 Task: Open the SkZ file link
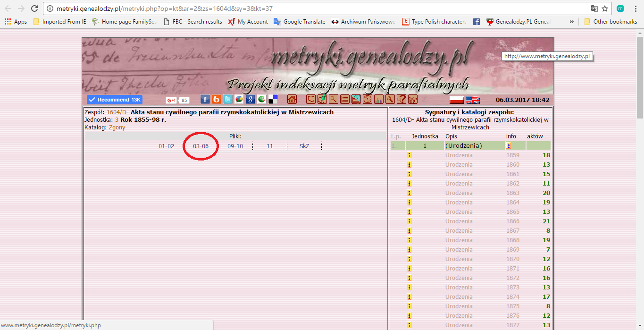click(304, 146)
